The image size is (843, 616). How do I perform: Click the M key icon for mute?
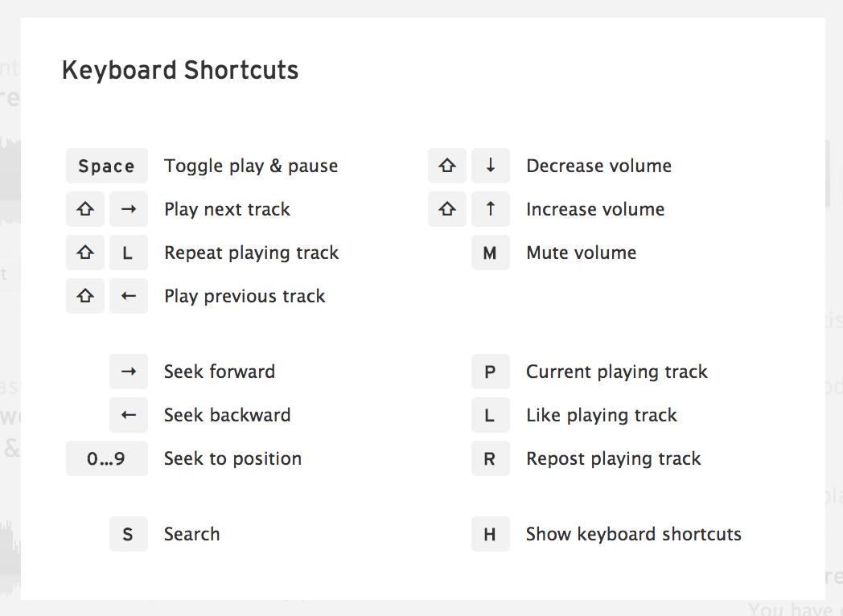491,253
